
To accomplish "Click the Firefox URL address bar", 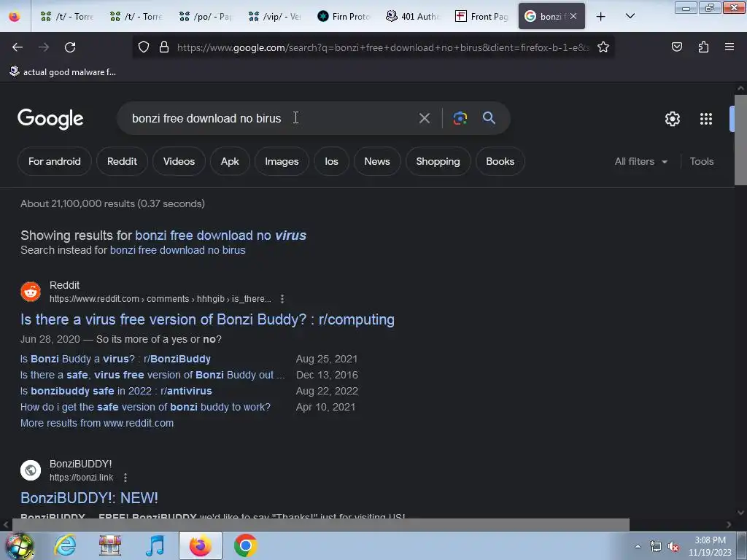I will click(384, 47).
